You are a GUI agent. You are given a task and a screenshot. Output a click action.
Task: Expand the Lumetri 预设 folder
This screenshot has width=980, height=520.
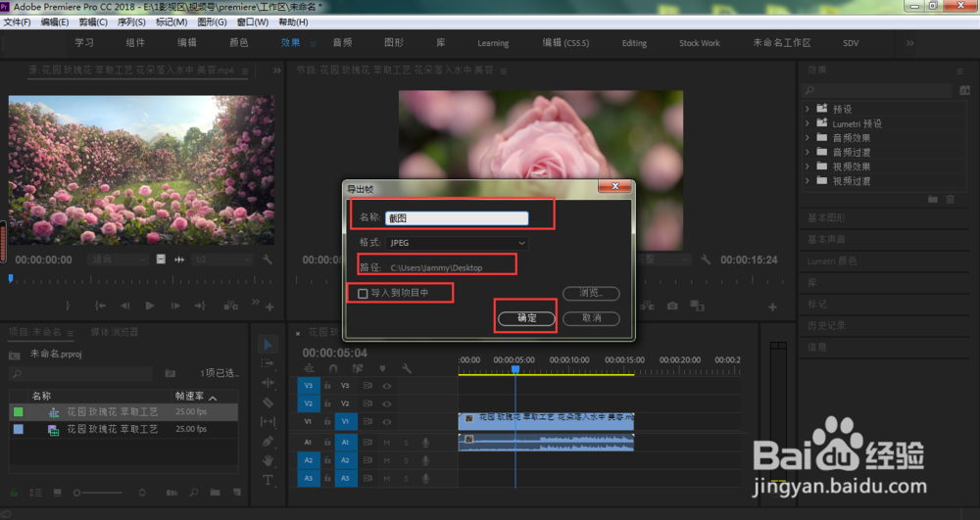tap(807, 123)
